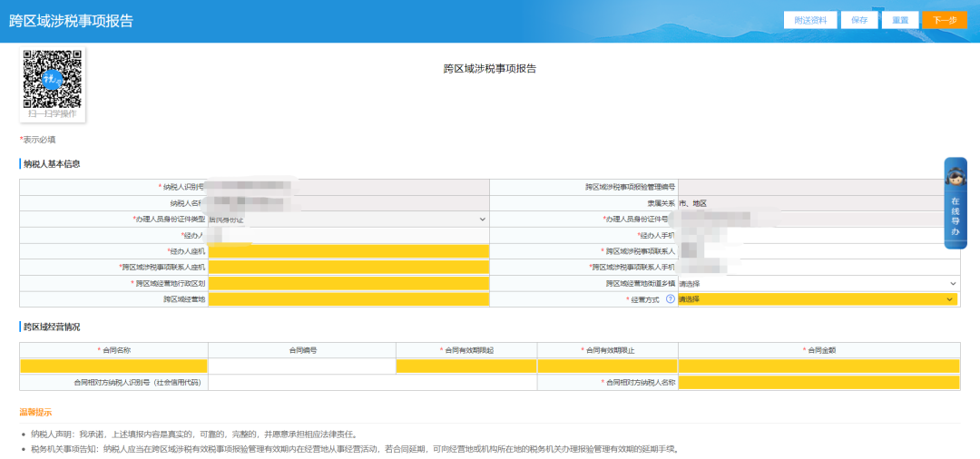Viewport: 980px width, 459px height.
Task: Click the question mark help icon beside 经营方式
Action: [x=670, y=299]
